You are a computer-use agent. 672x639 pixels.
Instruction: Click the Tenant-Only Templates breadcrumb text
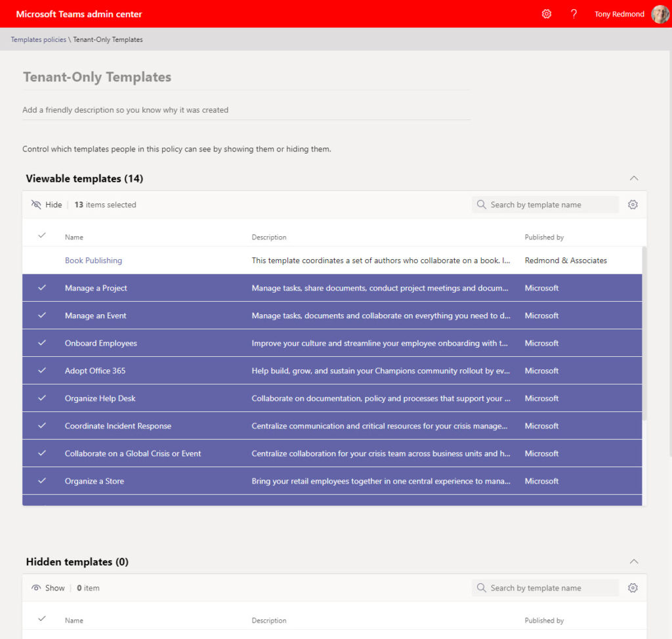(108, 39)
